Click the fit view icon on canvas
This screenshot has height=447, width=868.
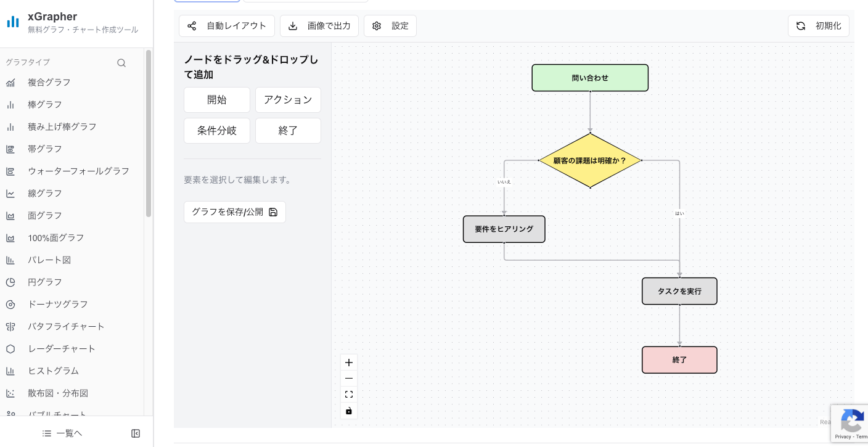(349, 395)
